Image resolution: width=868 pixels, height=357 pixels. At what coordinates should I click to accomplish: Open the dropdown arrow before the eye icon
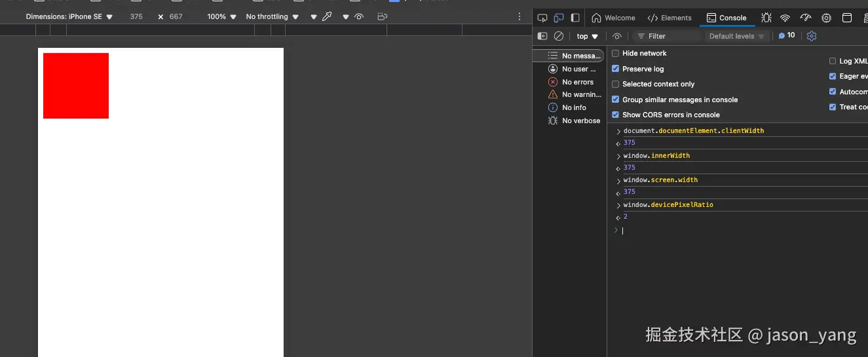[x=346, y=16]
